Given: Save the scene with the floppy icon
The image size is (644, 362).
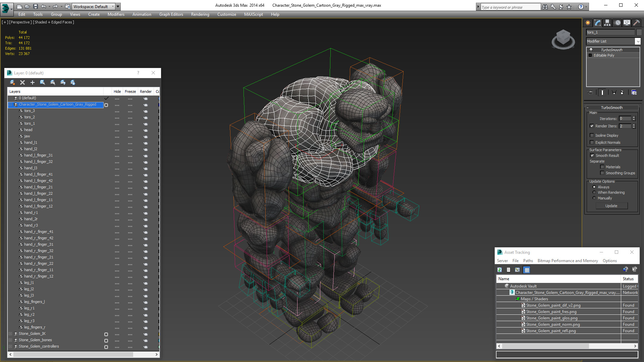Looking at the screenshot, I should pos(35,6).
